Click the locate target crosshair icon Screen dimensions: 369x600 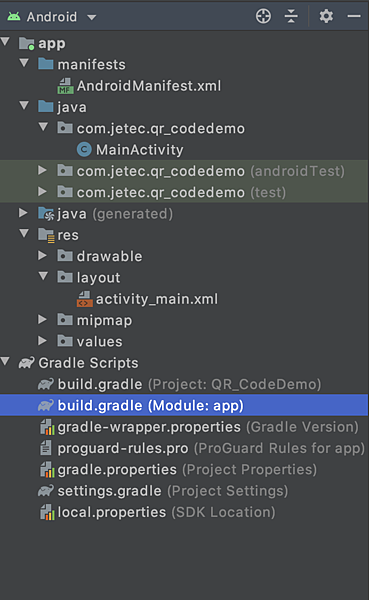263,16
